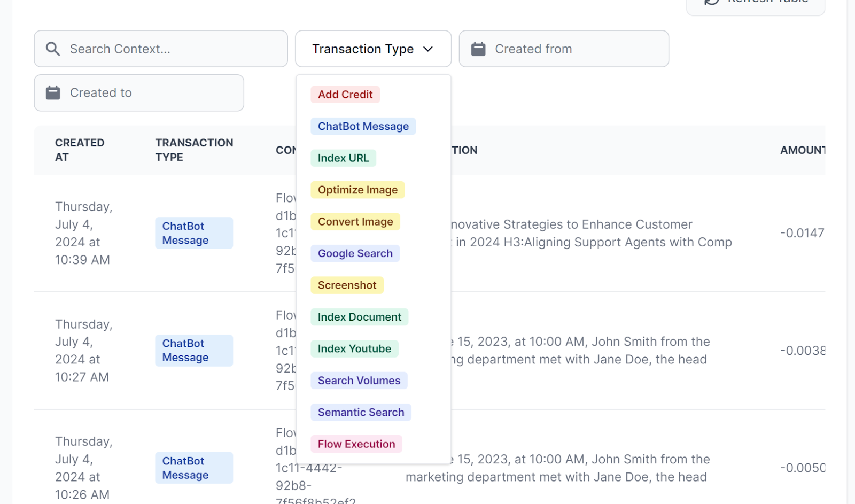Click inside the Search Context input field
The width and height of the screenshot is (855, 504).
(x=160, y=49)
